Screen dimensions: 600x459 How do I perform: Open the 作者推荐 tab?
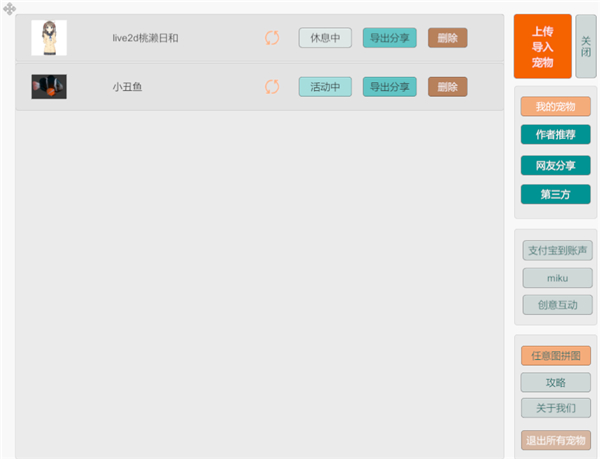(x=555, y=134)
